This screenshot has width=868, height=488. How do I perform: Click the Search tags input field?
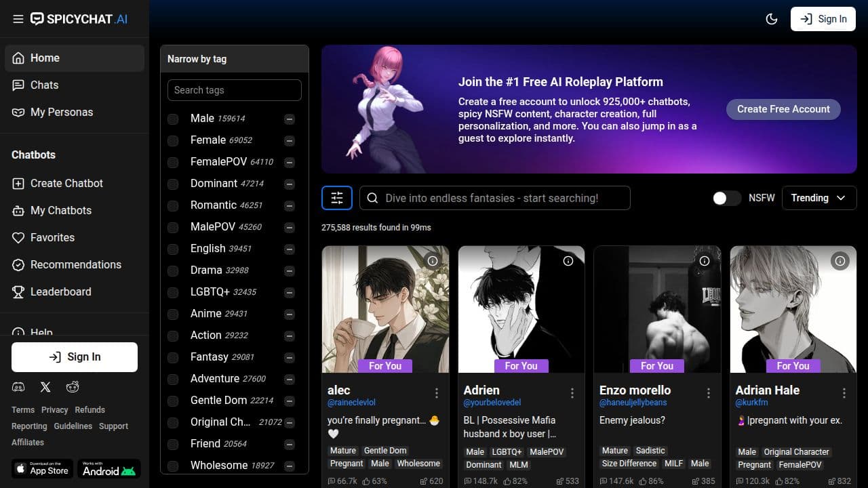click(234, 90)
